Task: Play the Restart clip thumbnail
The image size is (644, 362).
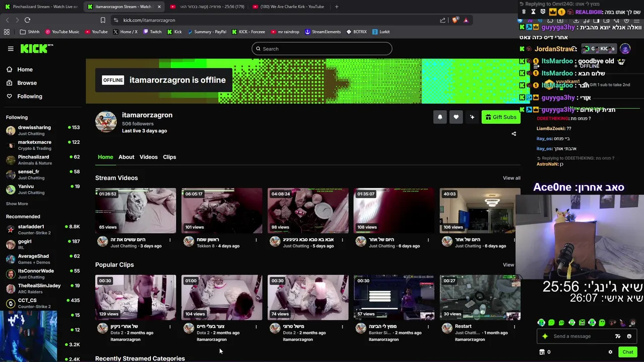Action: 480,298
